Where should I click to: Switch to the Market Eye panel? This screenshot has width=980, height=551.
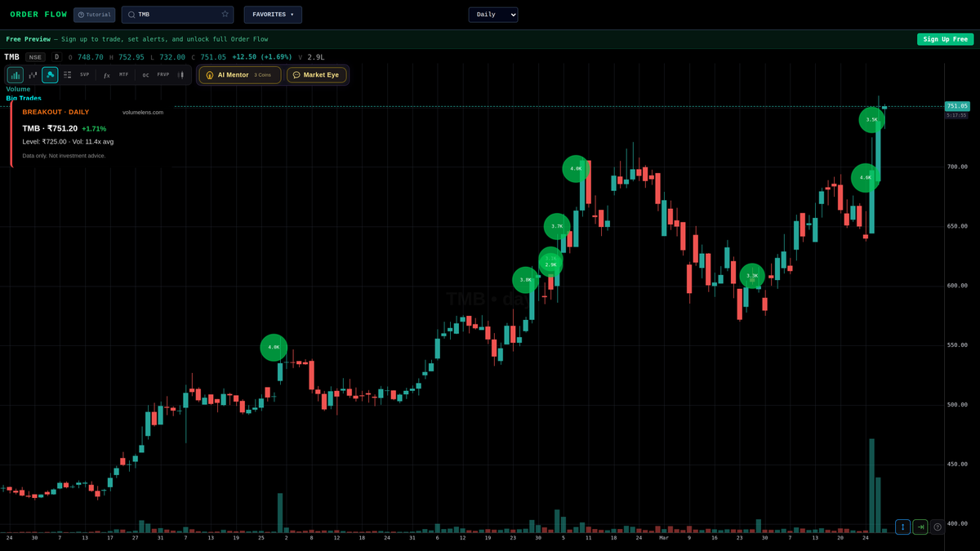pyautogui.click(x=317, y=74)
